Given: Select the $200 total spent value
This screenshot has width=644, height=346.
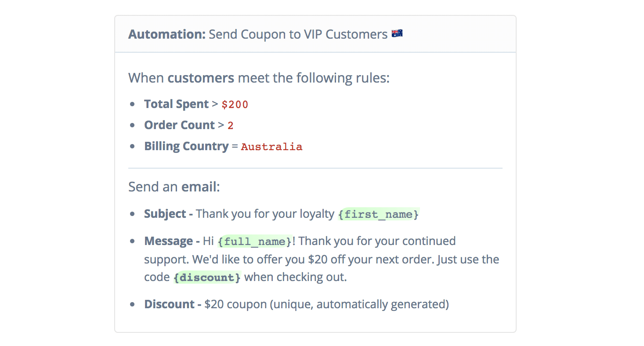Looking at the screenshot, I should [x=235, y=105].
